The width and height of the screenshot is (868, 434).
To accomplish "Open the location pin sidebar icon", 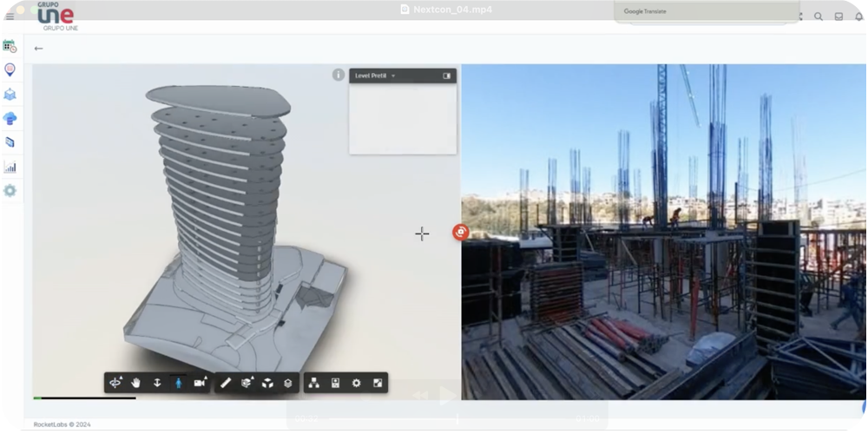I will (x=10, y=69).
